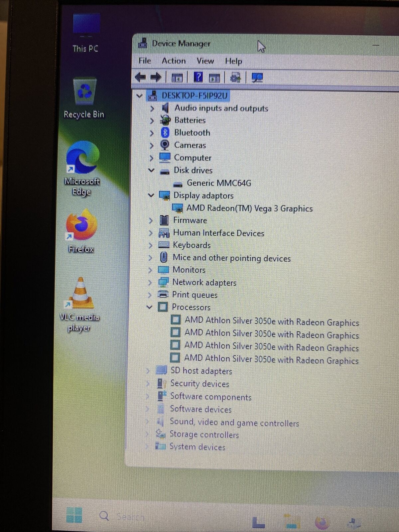This screenshot has width=399, height=532.
Task: Click the Update driver toolbar icon
Action: point(236,78)
